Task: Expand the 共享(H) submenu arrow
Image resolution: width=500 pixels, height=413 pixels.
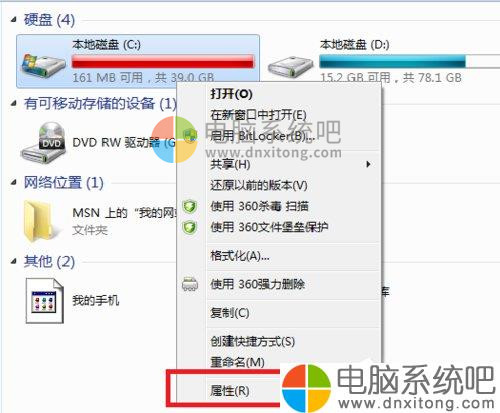Action: (x=368, y=164)
